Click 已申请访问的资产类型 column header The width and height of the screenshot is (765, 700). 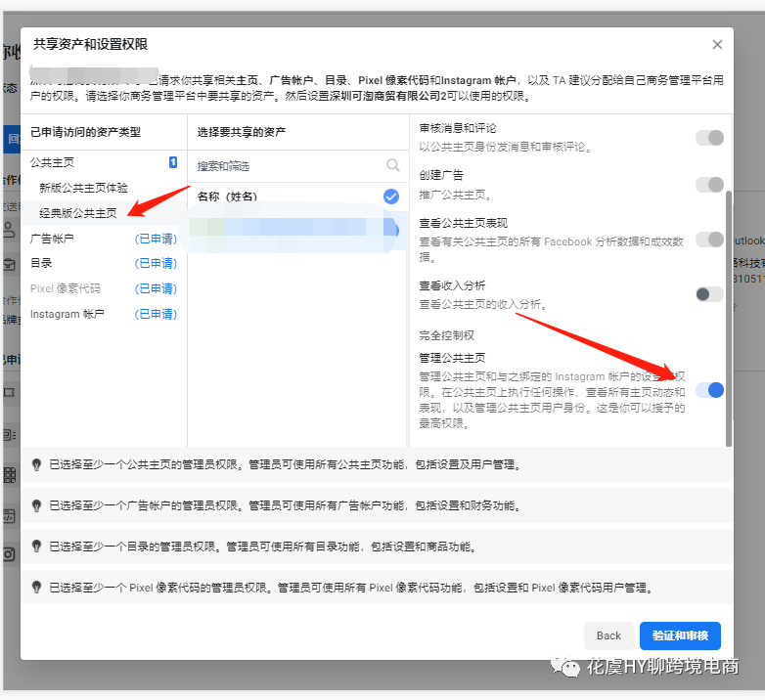point(85,132)
